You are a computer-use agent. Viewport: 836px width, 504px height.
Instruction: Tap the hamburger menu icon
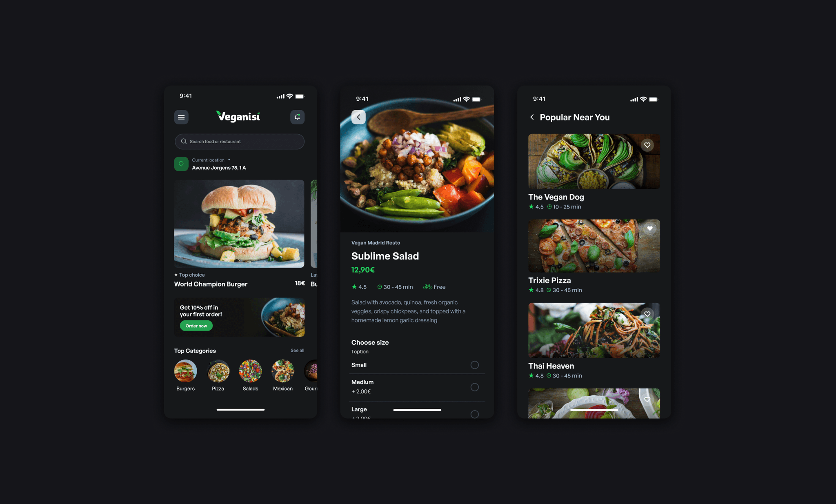[x=181, y=116]
